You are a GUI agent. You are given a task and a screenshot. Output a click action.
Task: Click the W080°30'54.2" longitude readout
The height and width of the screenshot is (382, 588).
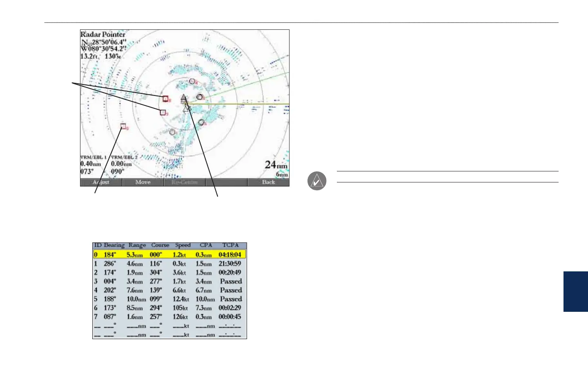[104, 49]
